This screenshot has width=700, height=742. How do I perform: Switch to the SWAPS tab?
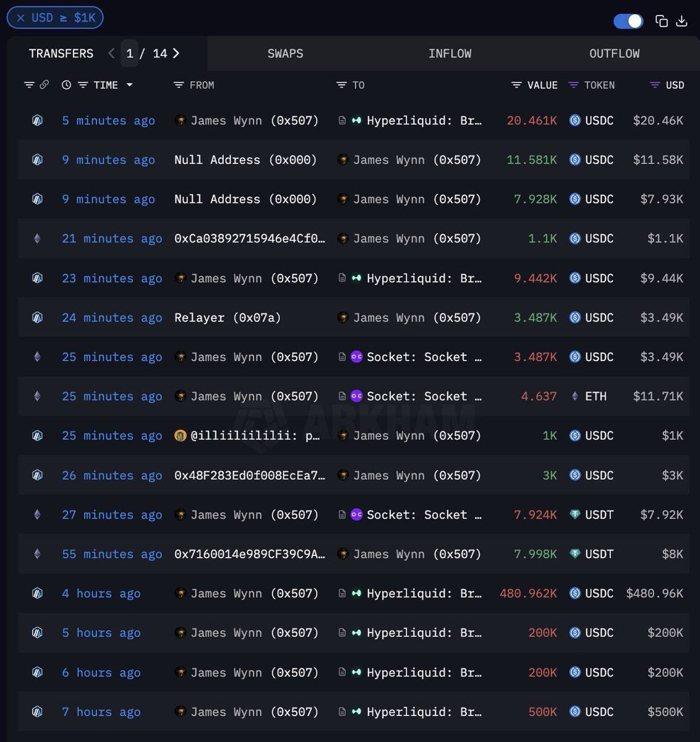click(285, 54)
